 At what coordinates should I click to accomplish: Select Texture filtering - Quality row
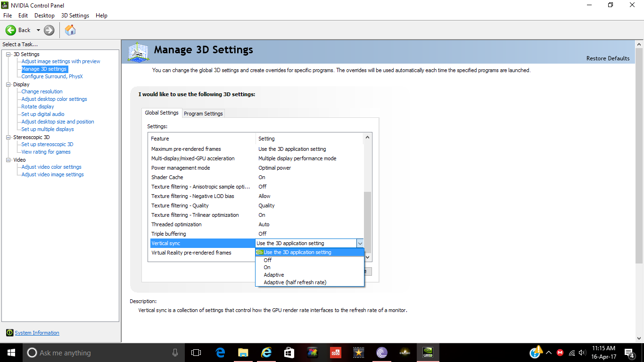[x=256, y=206]
